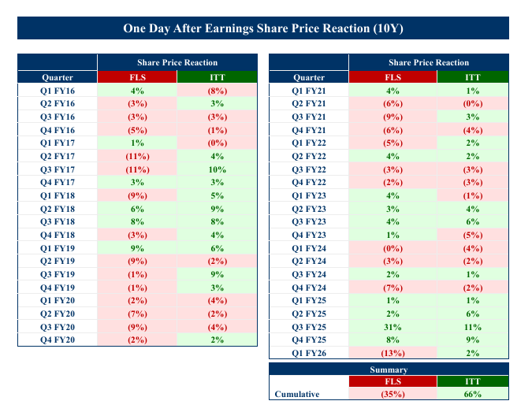
Task: Select the FLS value (0%) for Q1 FY24
Action: coord(393,248)
